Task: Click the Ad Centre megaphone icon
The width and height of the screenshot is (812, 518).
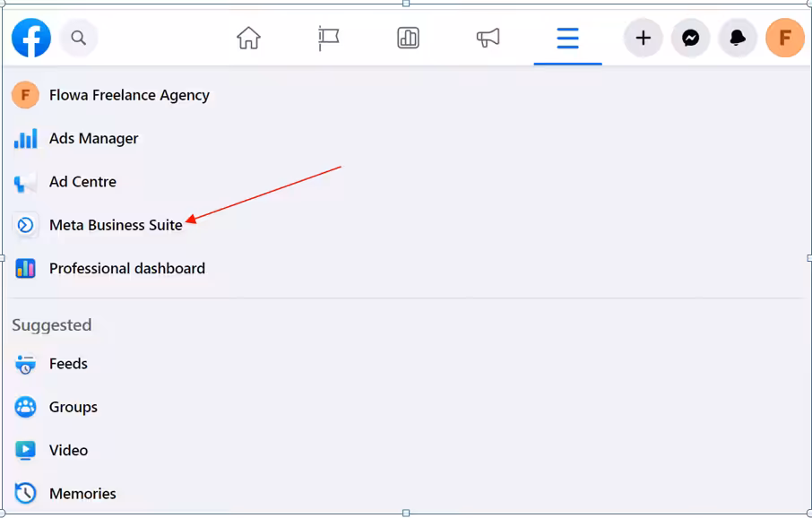Action: pos(25,182)
